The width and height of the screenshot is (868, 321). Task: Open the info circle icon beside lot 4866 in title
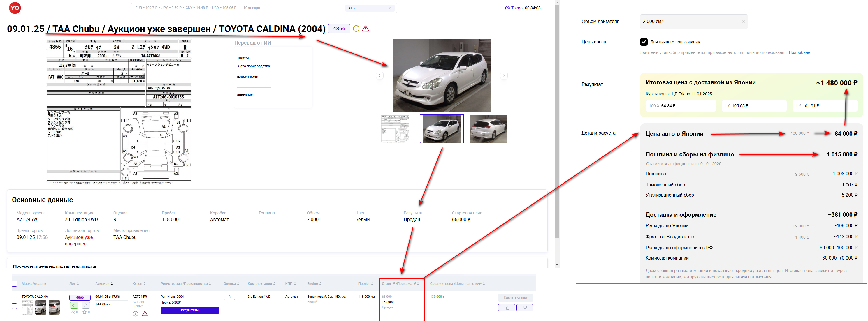(356, 29)
